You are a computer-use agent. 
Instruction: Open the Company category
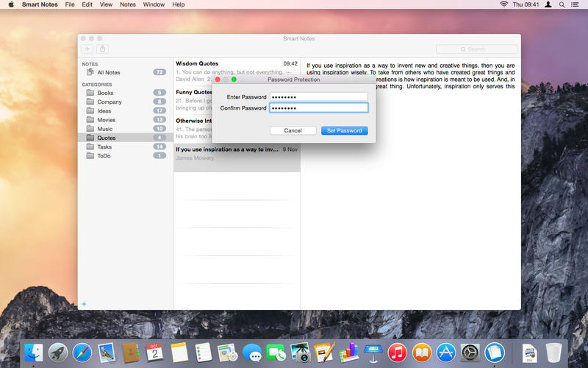(126, 102)
